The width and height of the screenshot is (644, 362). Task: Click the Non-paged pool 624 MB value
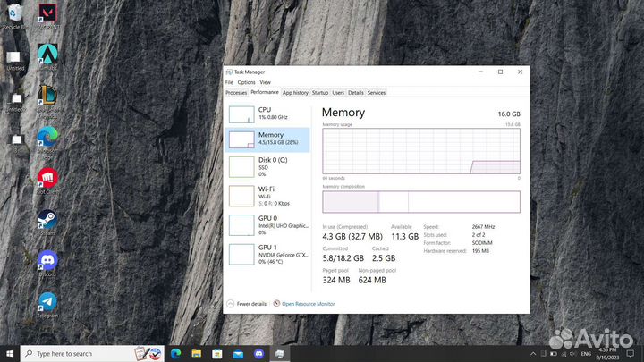tap(372, 280)
